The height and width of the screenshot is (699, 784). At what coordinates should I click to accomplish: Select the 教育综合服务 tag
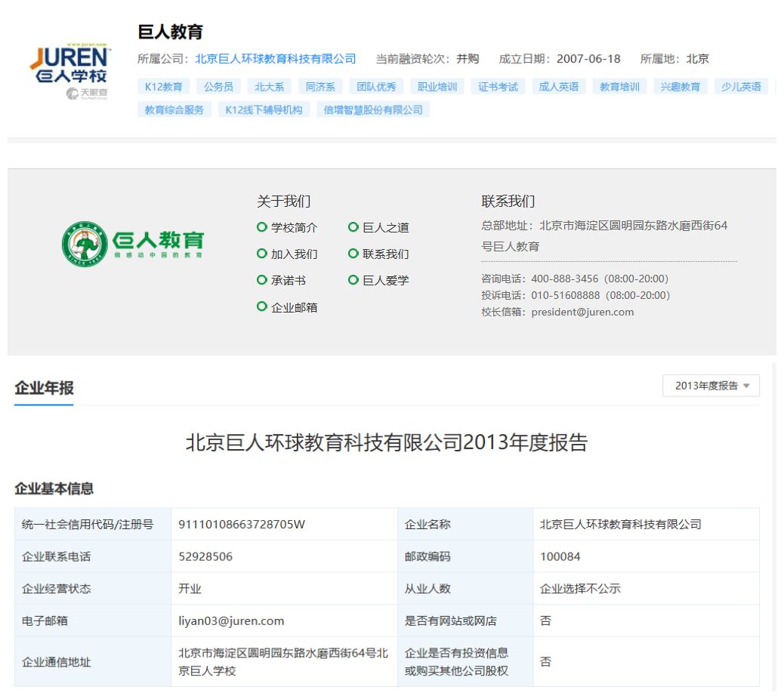(174, 109)
